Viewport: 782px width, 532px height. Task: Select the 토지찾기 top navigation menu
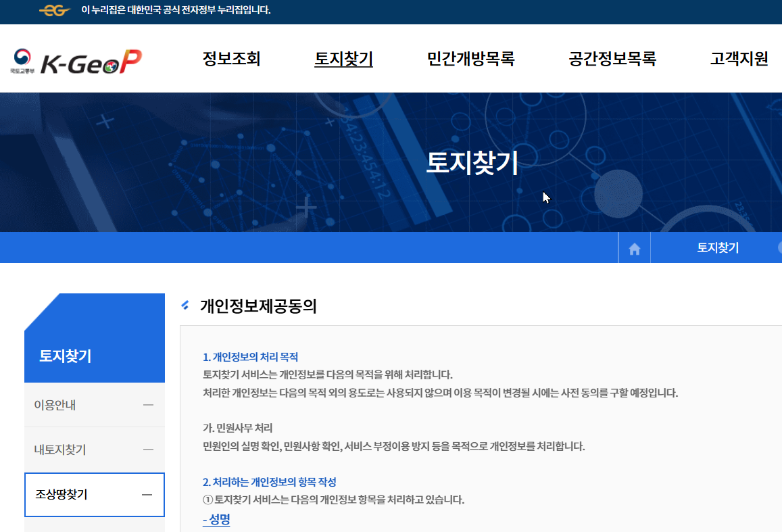click(x=343, y=59)
